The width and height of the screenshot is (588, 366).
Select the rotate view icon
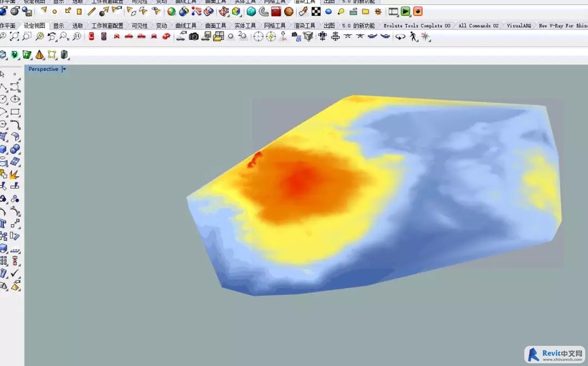(x=52, y=36)
